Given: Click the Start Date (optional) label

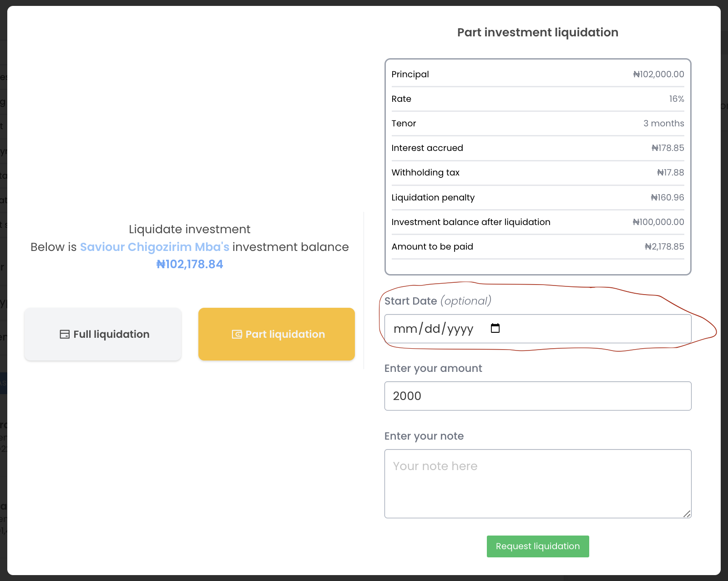Looking at the screenshot, I should [437, 301].
